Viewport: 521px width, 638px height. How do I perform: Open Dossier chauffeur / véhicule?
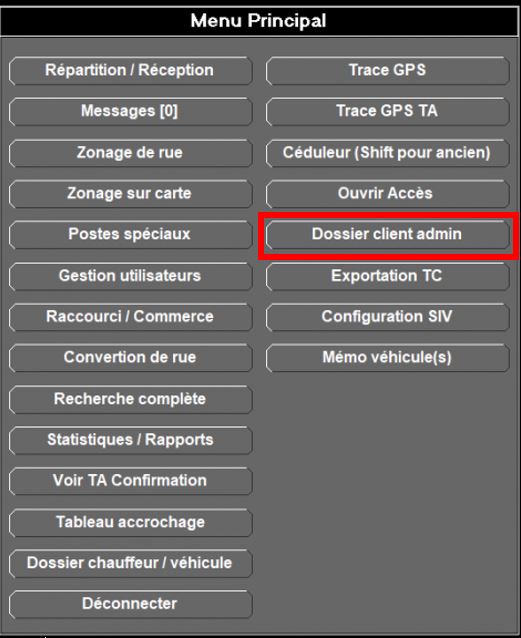tap(130, 564)
